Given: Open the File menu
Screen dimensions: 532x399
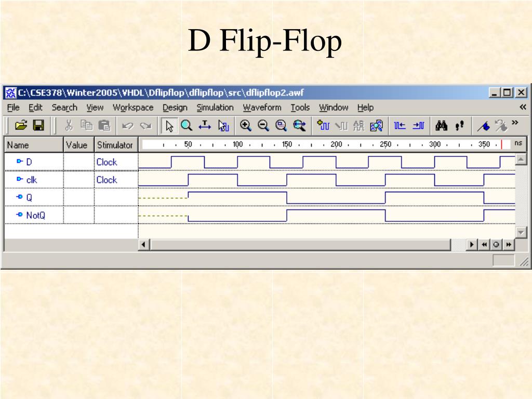Looking at the screenshot, I should tap(13, 108).
